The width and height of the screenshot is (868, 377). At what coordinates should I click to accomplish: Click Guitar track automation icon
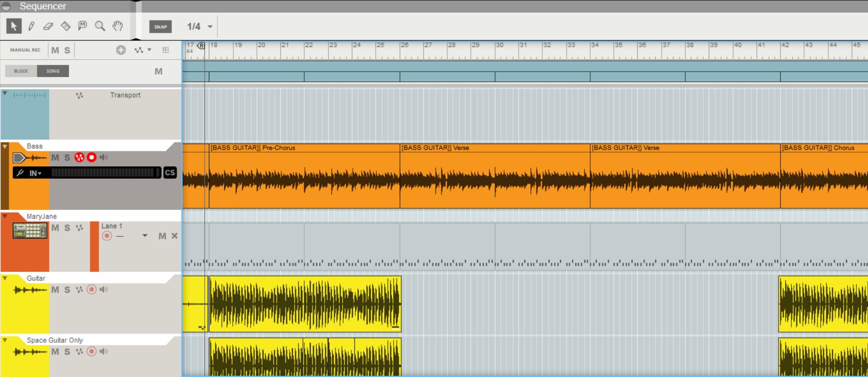[x=79, y=290]
